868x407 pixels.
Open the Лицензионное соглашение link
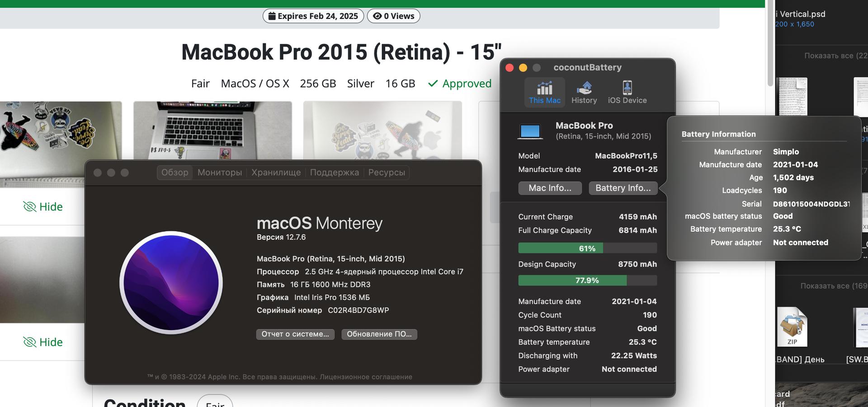[x=366, y=377]
